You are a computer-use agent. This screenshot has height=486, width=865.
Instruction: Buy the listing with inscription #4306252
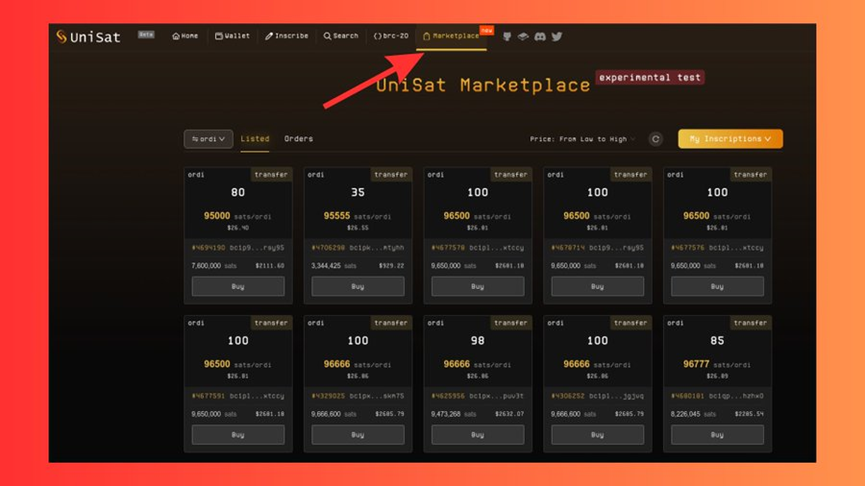click(x=597, y=435)
